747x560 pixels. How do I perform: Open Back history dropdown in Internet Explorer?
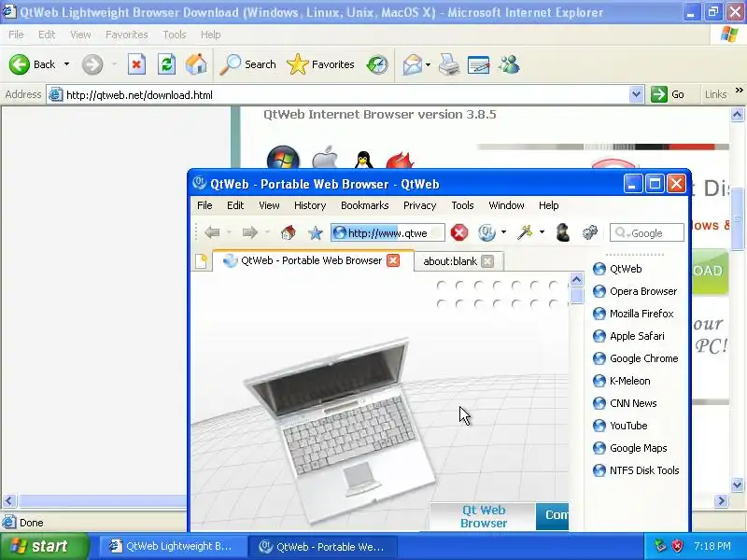click(x=66, y=64)
